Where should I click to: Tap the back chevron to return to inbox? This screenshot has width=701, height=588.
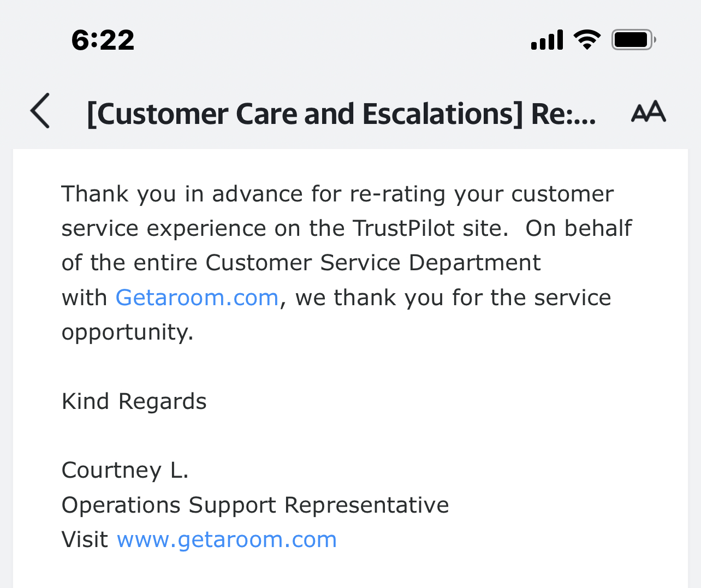(x=39, y=111)
